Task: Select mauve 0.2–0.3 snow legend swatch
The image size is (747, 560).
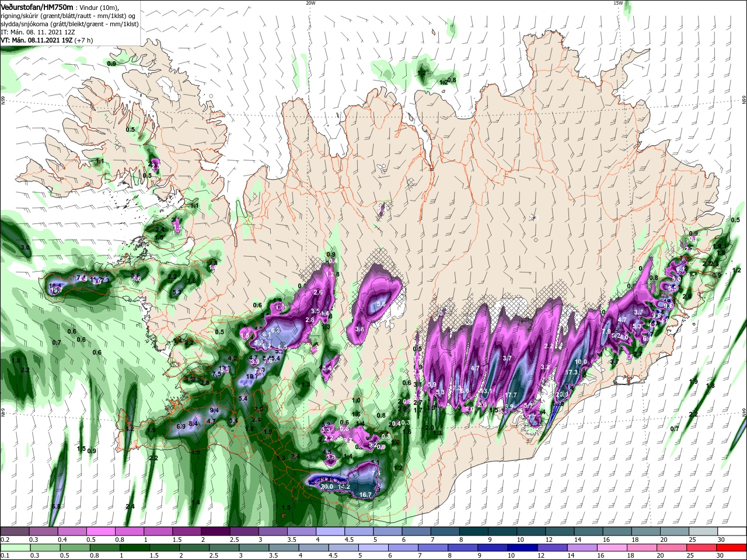Action: [x=15, y=531]
